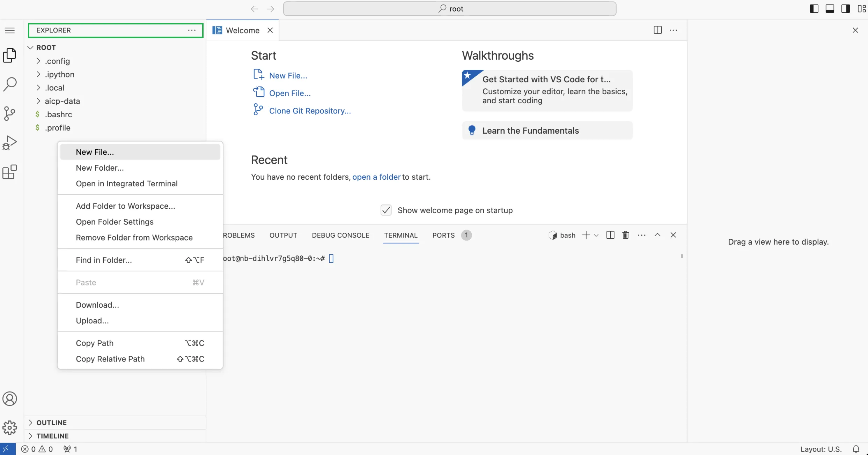Switch to the DEBUG CONSOLE tab
Screen dimensions: 868x455
[x=340, y=235]
